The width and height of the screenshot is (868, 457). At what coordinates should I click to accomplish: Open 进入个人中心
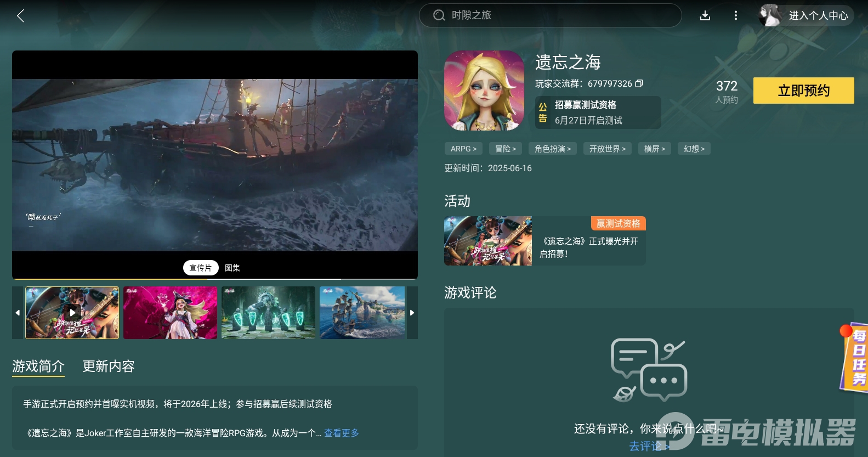click(818, 15)
